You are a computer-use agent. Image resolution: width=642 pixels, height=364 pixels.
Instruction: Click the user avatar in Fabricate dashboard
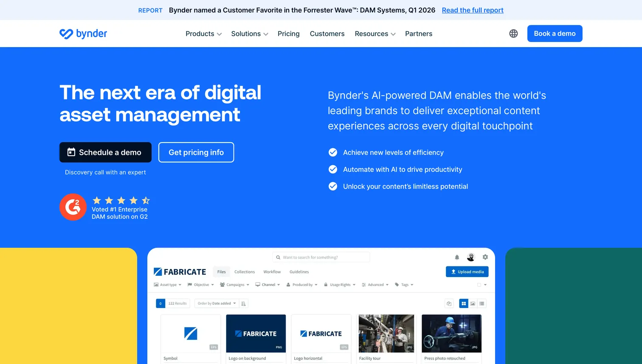pyautogui.click(x=471, y=257)
